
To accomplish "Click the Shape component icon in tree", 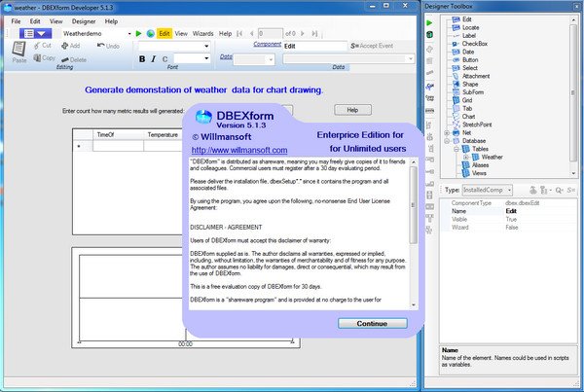I will click(456, 84).
